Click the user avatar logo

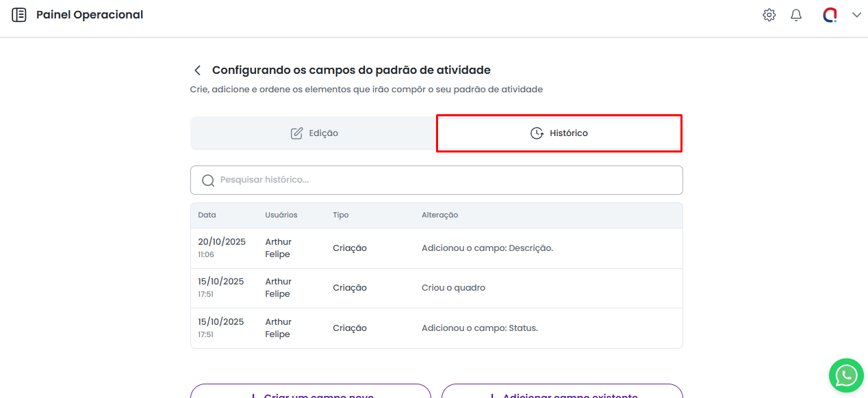pos(830,15)
